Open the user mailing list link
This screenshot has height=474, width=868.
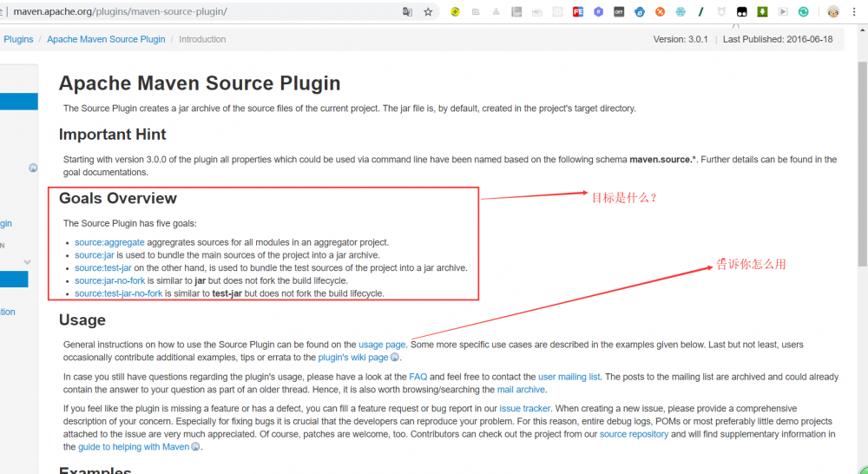pos(569,377)
